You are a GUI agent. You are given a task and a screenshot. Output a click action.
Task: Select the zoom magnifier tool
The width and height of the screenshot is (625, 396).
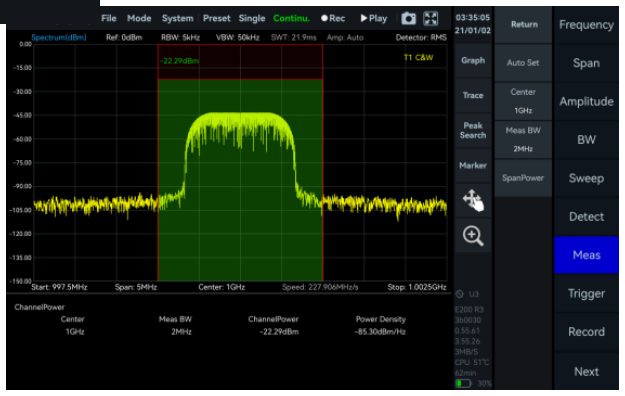point(473,235)
